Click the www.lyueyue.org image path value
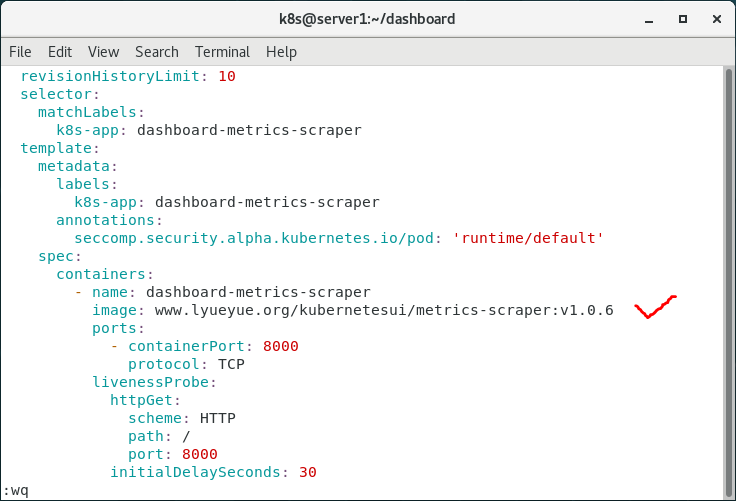Screen dimensions: 736x501 [x=384, y=310]
